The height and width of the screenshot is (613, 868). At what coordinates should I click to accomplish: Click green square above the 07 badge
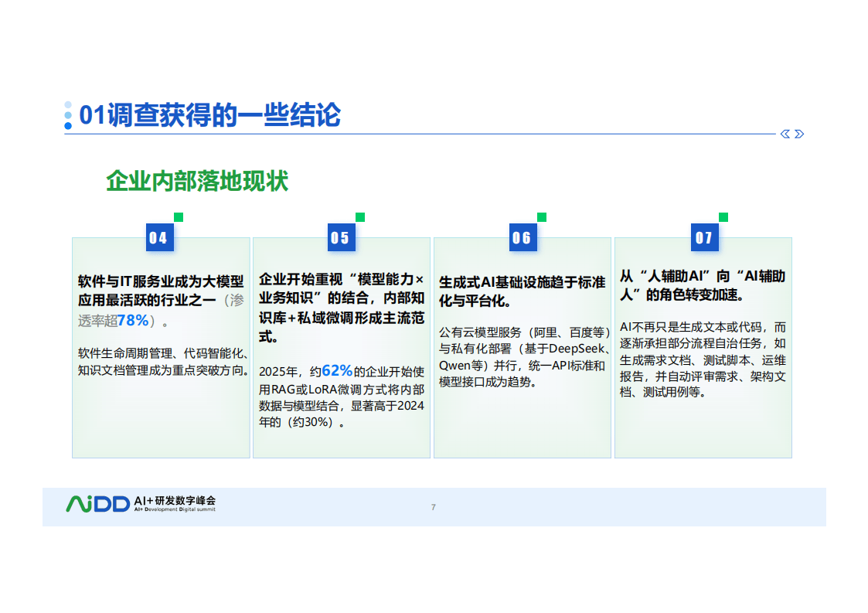point(723,217)
